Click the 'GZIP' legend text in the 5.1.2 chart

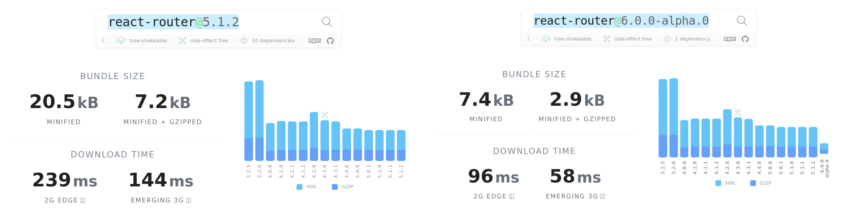pos(347,187)
